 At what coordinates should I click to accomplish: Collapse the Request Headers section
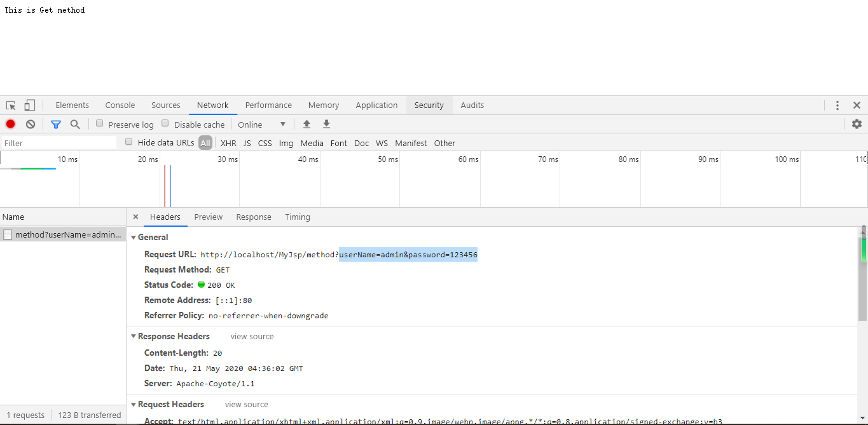point(134,405)
